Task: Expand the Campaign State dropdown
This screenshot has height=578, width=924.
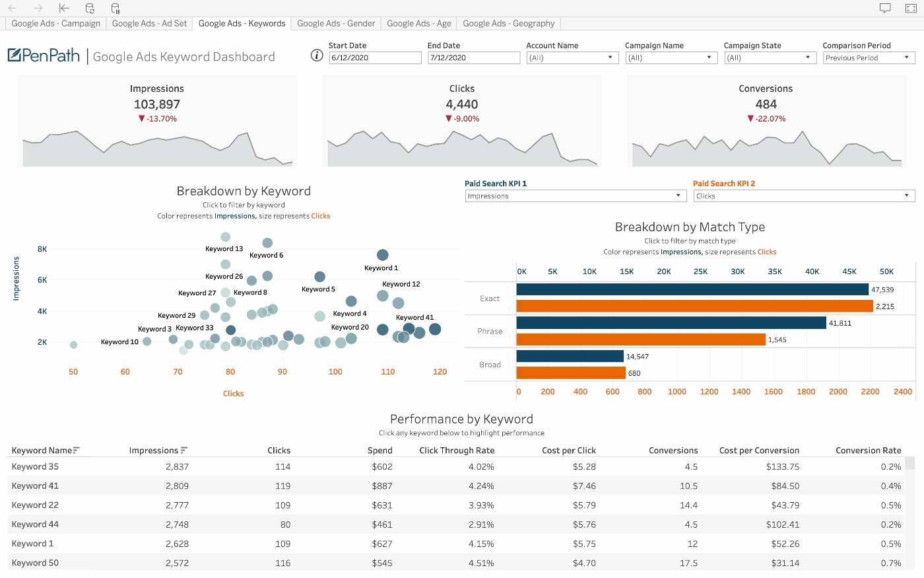Action: point(770,58)
